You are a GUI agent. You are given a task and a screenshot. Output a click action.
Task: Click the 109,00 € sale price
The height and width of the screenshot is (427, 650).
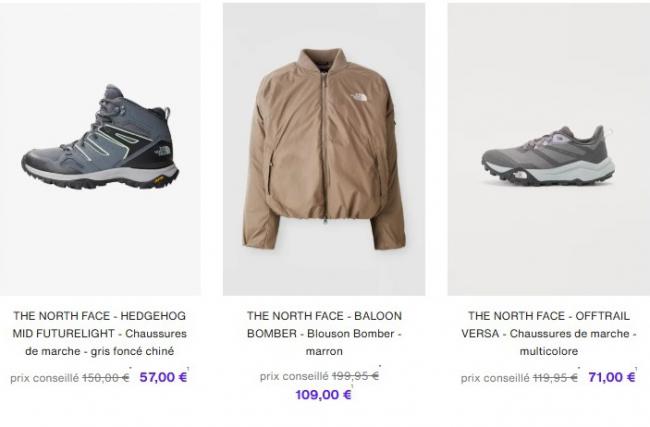point(323,394)
